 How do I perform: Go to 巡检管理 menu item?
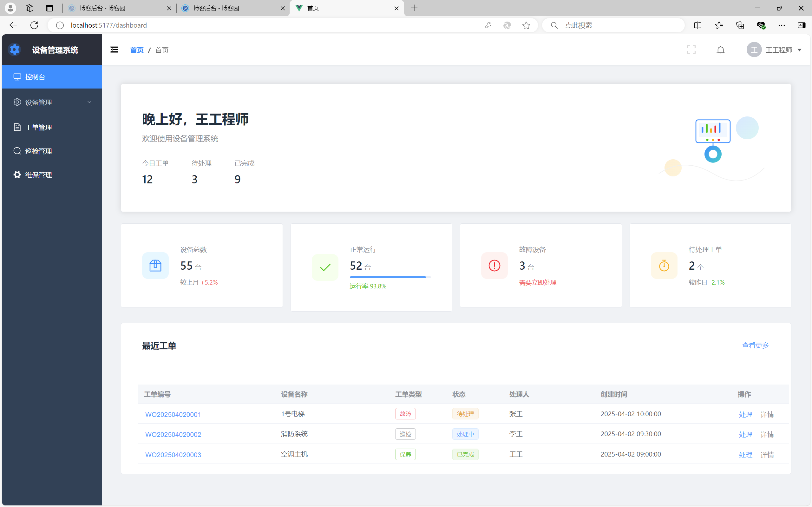coord(39,151)
